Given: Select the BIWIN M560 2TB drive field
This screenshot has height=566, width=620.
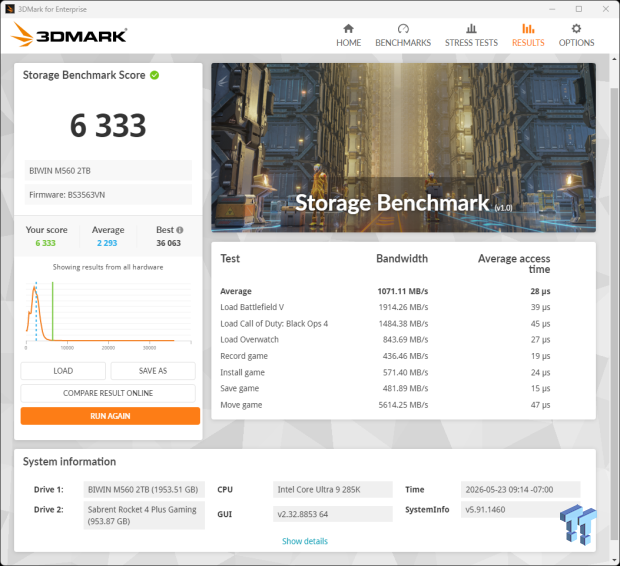Looking at the screenshot, I should click(x=108, y=170).
